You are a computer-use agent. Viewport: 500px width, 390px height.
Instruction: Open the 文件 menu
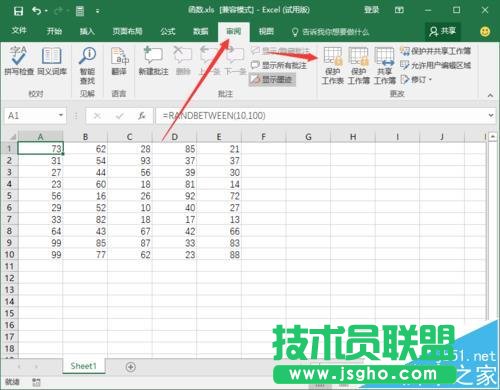click(19, 31)
